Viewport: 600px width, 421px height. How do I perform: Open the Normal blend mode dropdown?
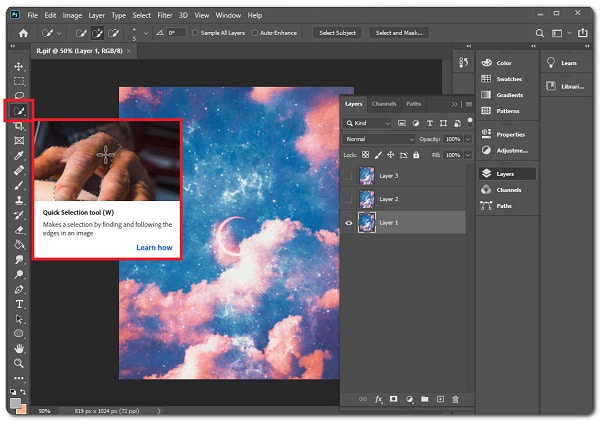(x=379, y=139)
